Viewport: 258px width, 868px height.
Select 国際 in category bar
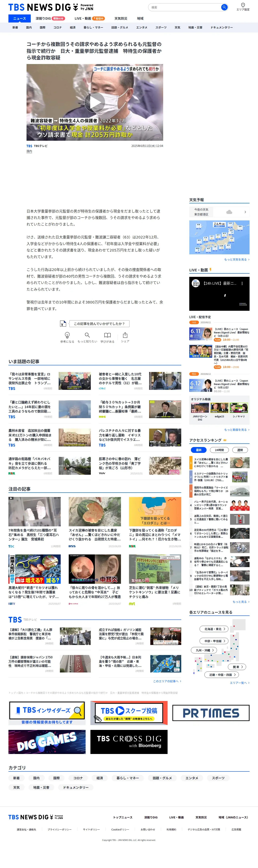[x=42, y=28]
